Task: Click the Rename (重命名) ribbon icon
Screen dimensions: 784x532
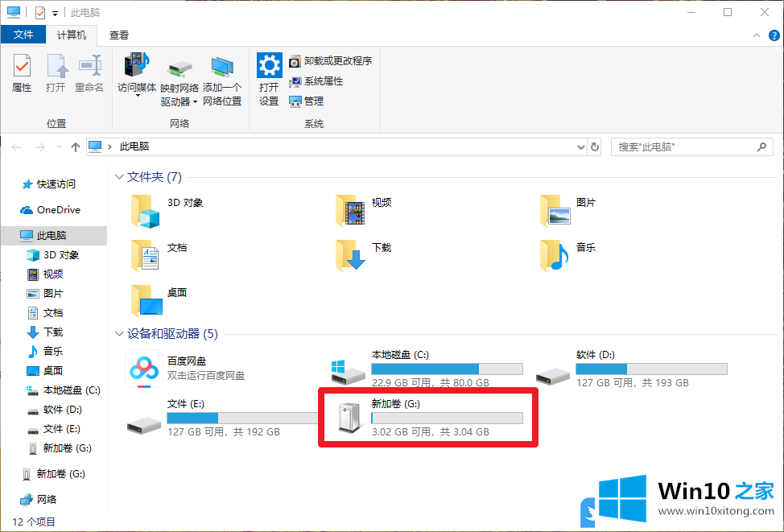Action: (x=89, y=73)
